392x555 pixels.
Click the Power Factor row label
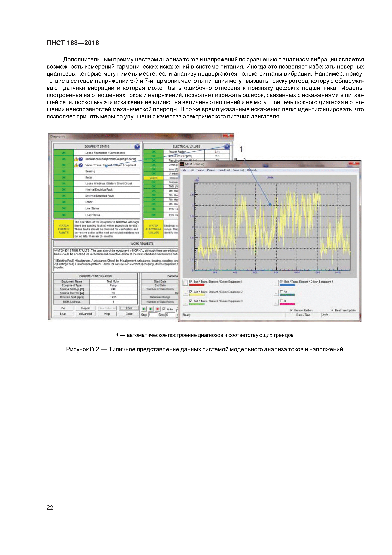point(177,152)
